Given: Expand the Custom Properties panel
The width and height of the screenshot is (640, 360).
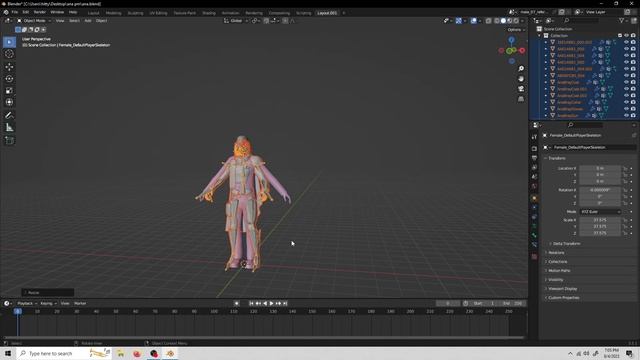Looking at the screenshot, I should tap(564, 298).
